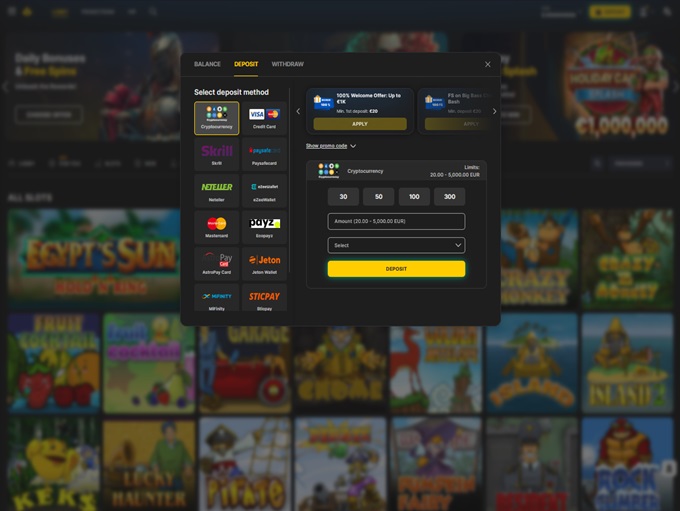
Task: Close the deposit dialog
Action: [488, 64]
